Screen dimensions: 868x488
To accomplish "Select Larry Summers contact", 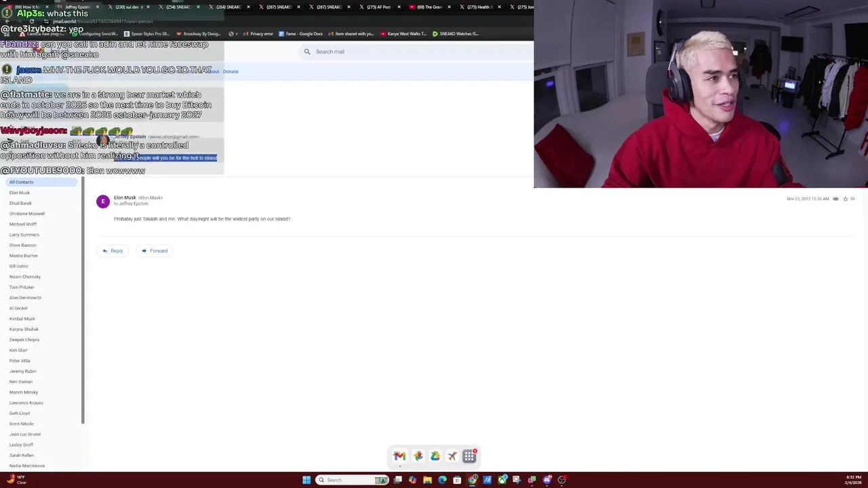I will tap(24, 235).
